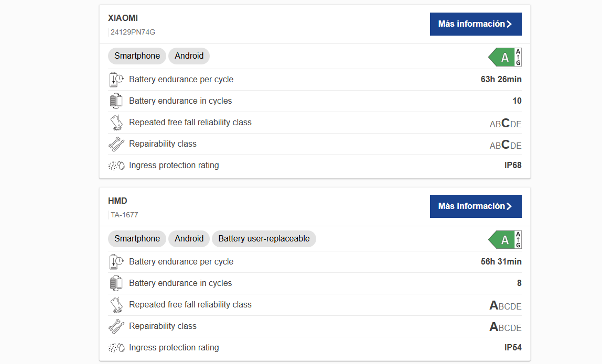Select the HMD brand heading

point(117,201)
